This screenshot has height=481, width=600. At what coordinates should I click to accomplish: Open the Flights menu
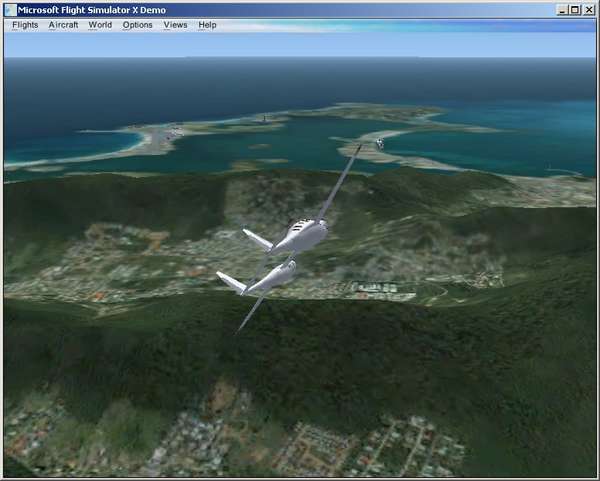coord(25,25)
